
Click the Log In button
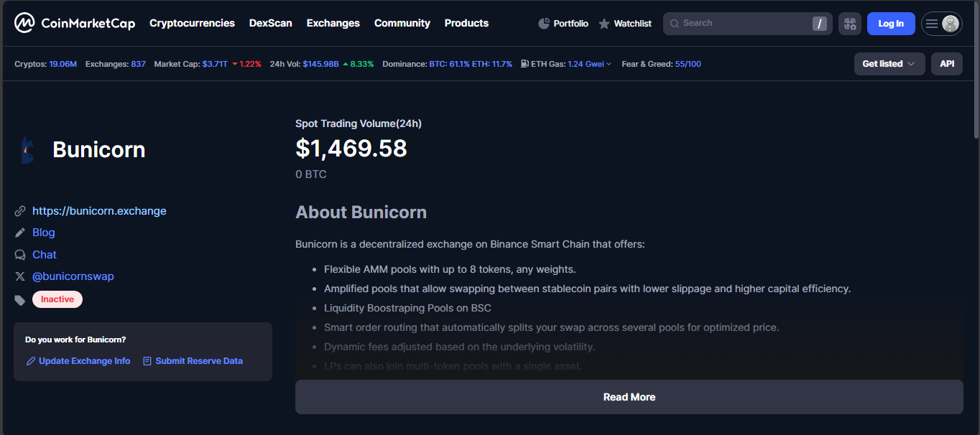[890, 24]
